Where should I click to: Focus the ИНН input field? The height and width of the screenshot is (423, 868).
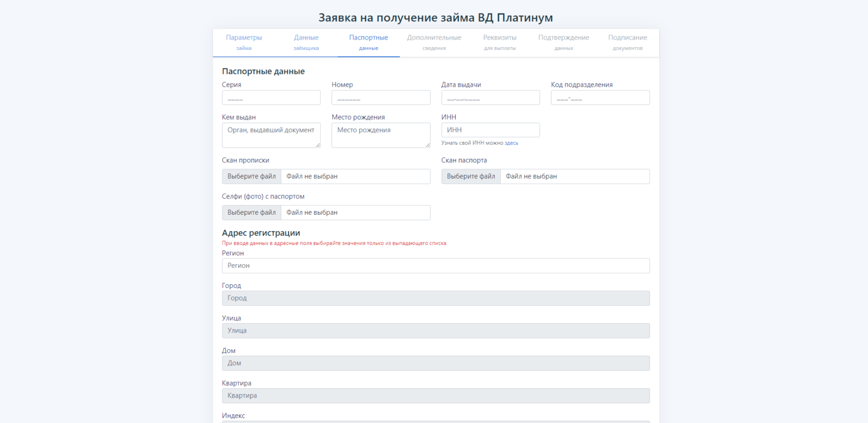pos(490,130)
